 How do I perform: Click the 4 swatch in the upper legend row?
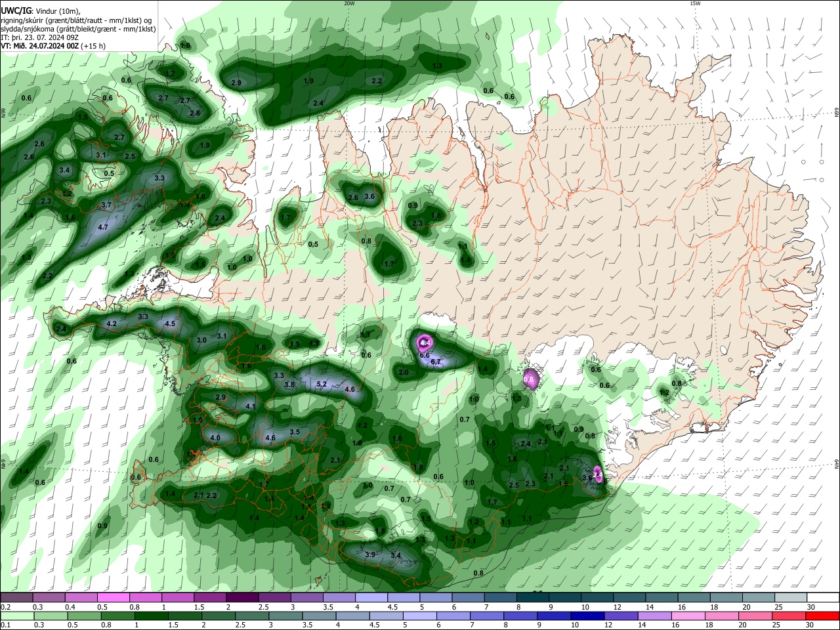click(371, 598)
